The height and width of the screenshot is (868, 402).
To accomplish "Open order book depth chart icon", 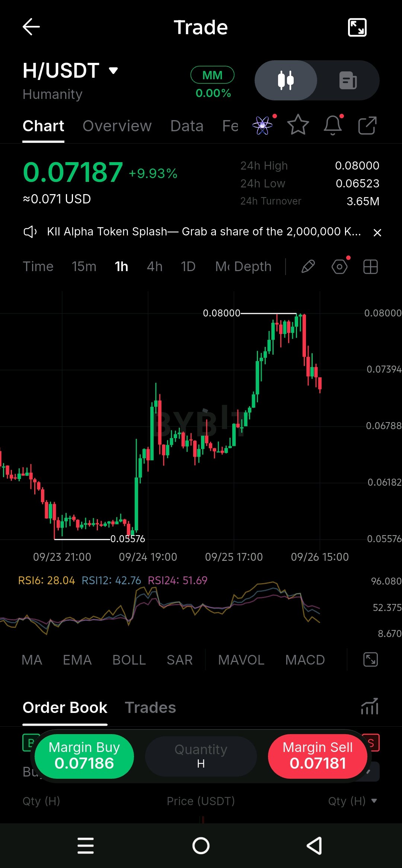I will [370, 707].
